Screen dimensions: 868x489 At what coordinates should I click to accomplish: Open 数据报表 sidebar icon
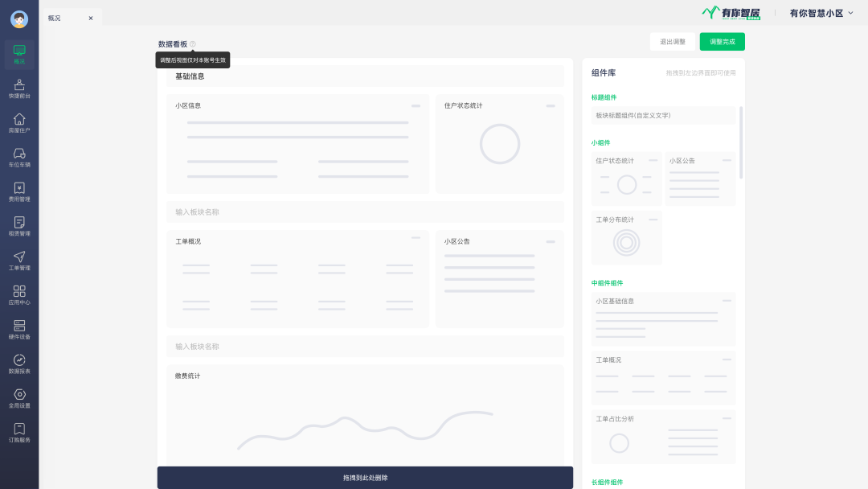tap(19, 364)
